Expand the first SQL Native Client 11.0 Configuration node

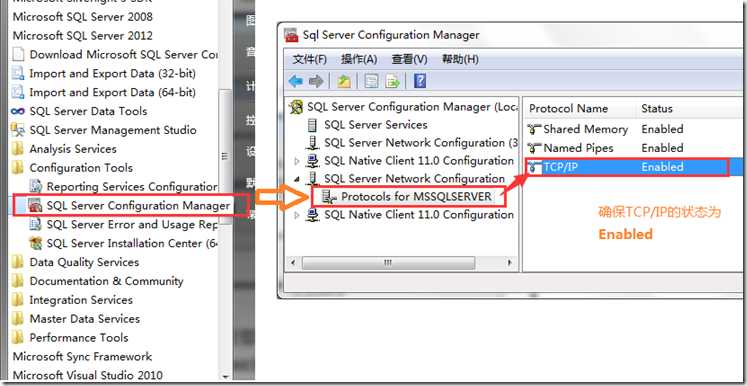[x=297, y=161]
